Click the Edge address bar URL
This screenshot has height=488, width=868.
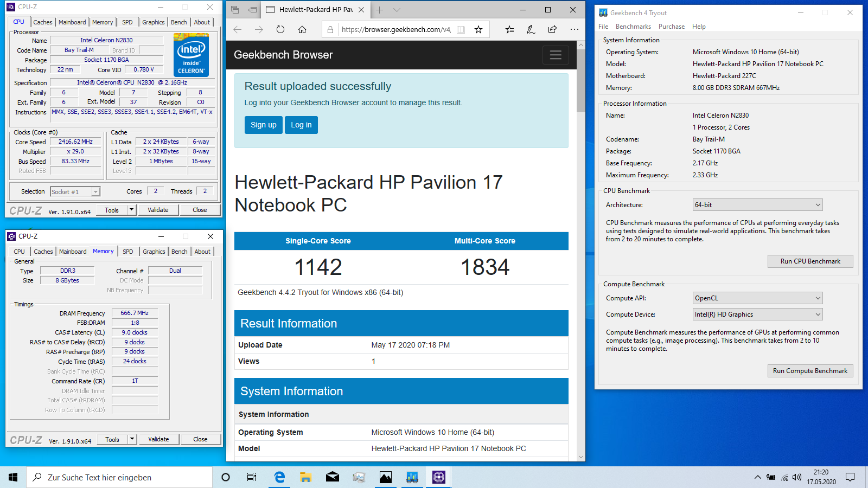[x=396, y=30]
